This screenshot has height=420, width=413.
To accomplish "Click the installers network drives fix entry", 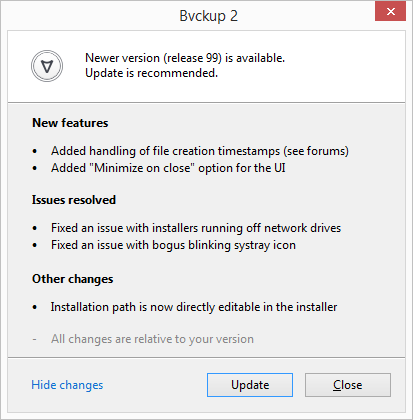I will pos(196,228).
